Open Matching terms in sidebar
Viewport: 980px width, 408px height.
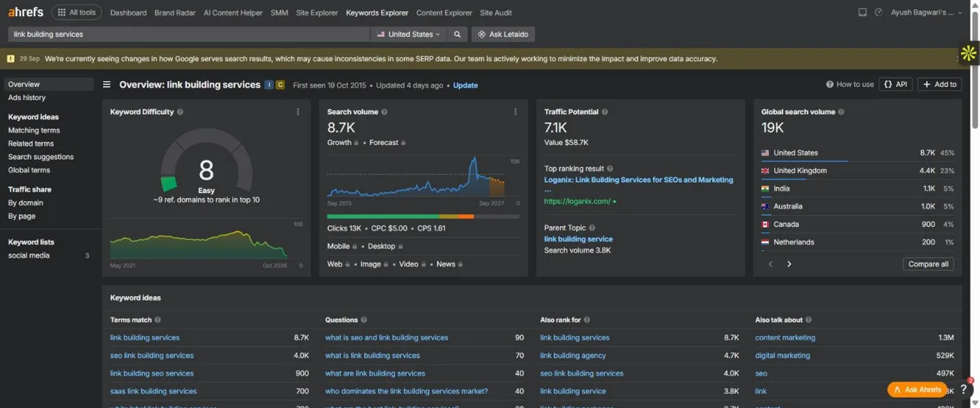click(34, 130)
